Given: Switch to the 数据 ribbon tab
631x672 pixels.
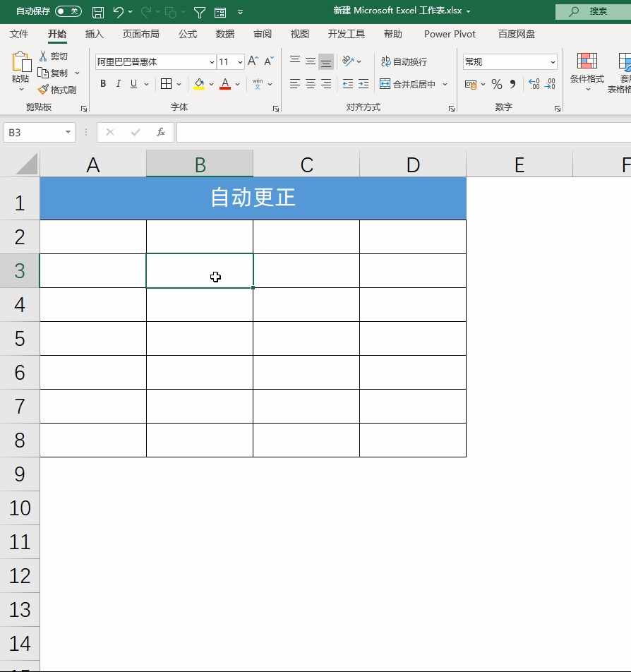Looking at the screenshot, I should tap(225, 34).
